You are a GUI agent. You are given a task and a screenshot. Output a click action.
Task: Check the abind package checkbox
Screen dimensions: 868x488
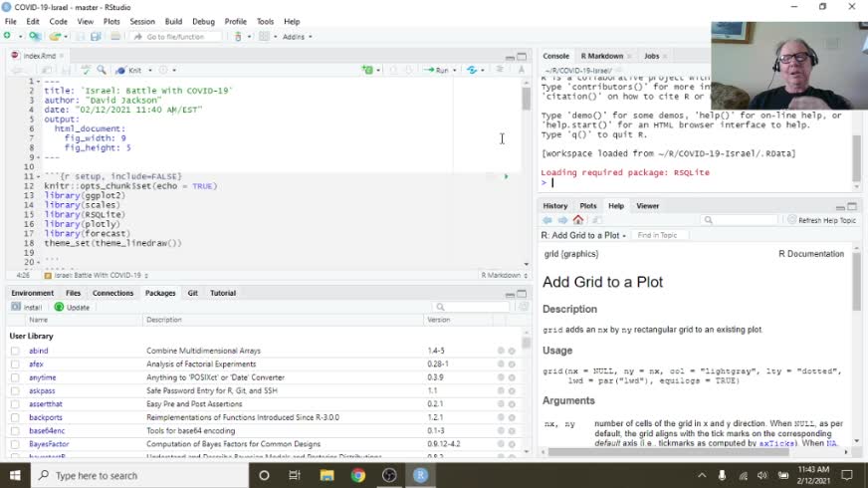15,351
